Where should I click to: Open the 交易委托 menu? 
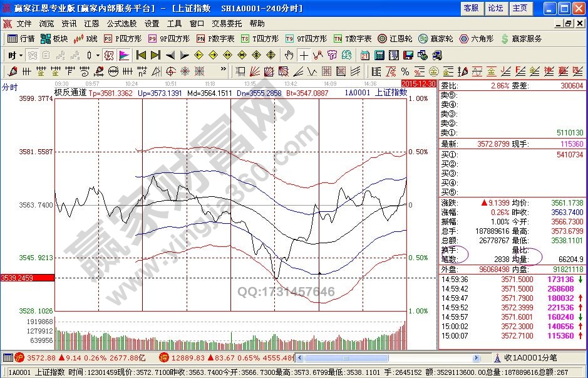pyautogui.click(x=227, y=23)
